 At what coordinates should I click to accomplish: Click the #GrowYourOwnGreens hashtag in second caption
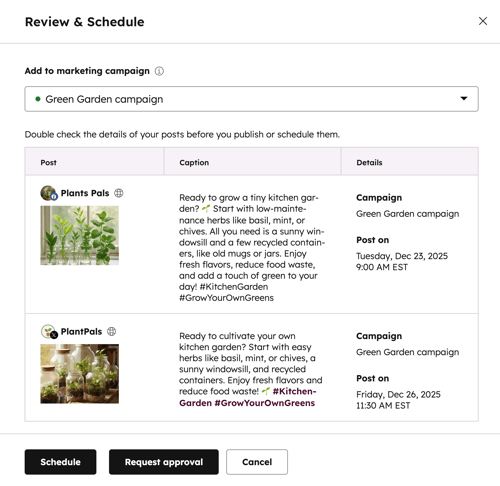[x=265, y=403]
